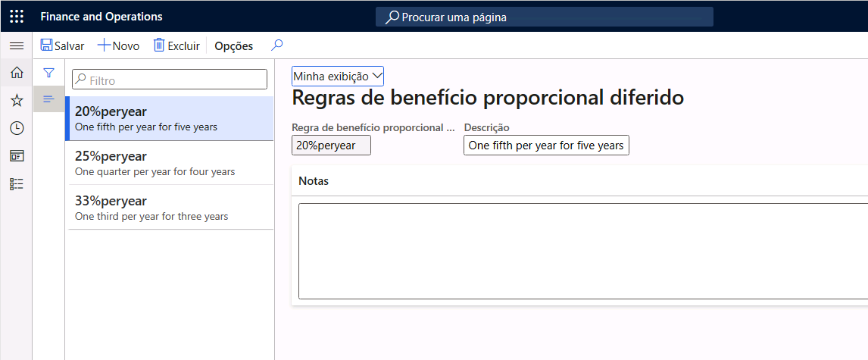Click the action bar search magnifier
868x360 pixels.
276,45
